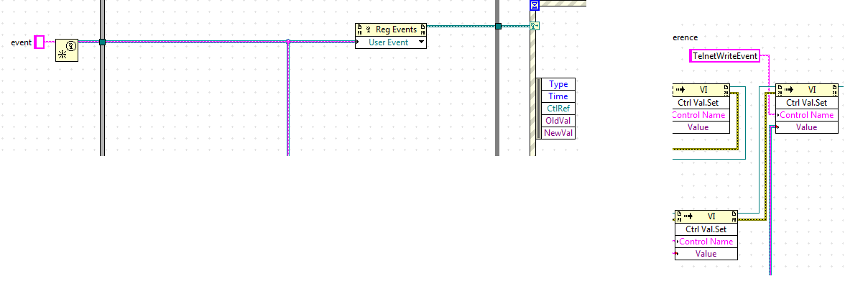The width and height of the screenshot is (868, 284).
Task: Select Value row of the rightmost invoke node
Action: click(x=806, y=127)
